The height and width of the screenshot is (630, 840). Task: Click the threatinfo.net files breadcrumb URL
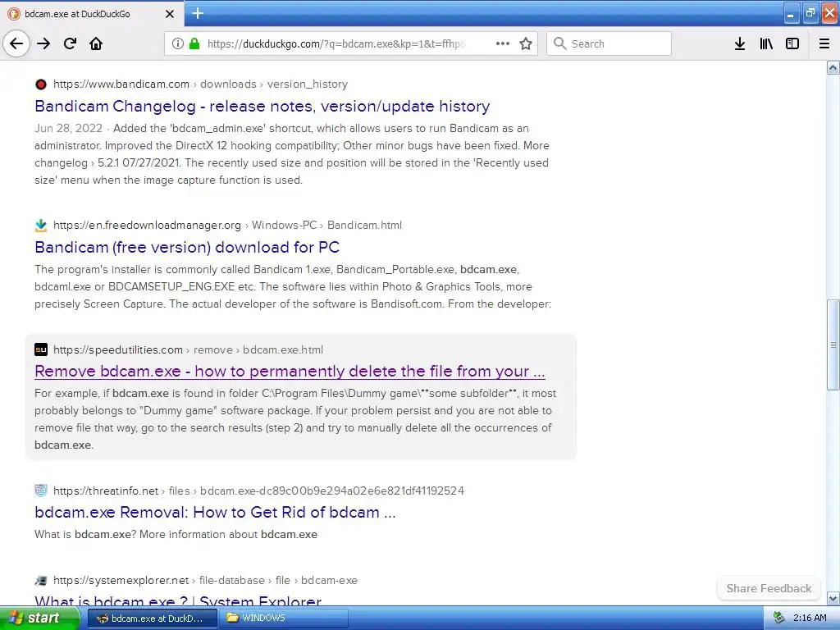click(258, 491)
